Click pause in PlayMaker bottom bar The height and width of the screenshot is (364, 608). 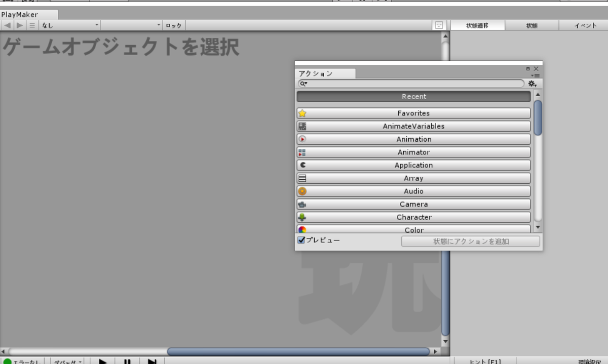(128, 361)
